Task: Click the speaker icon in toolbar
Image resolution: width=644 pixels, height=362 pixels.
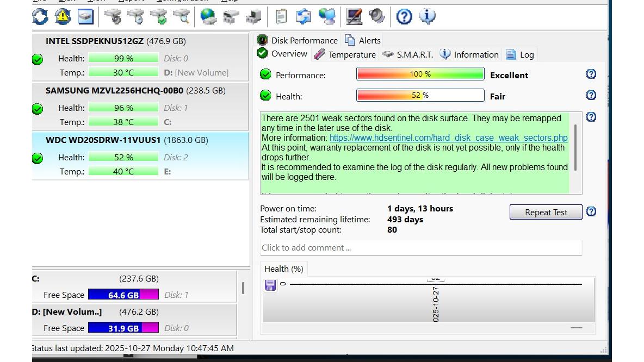Action: tap(377, 17)
